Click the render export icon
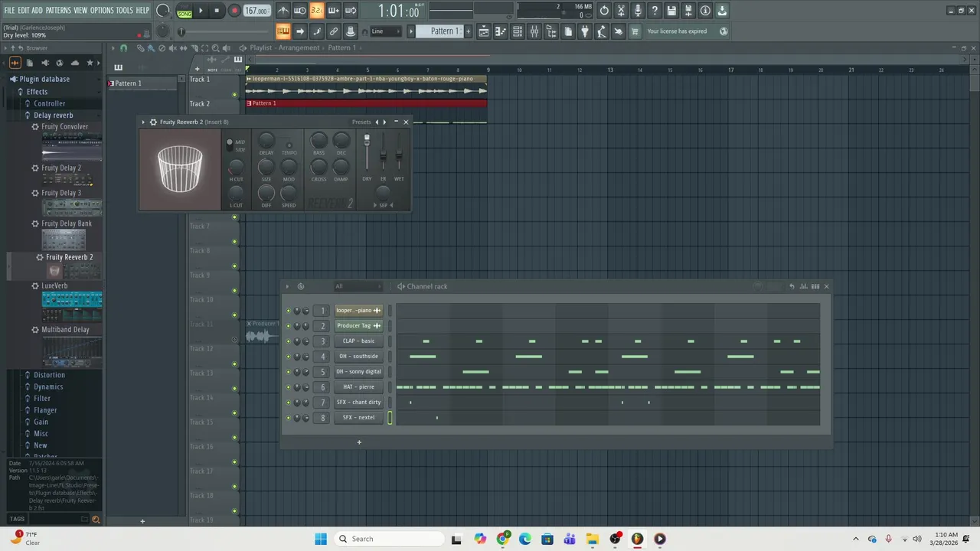Image resolution: width=980 pixels, height=551 pixels. tap(688, 11)
